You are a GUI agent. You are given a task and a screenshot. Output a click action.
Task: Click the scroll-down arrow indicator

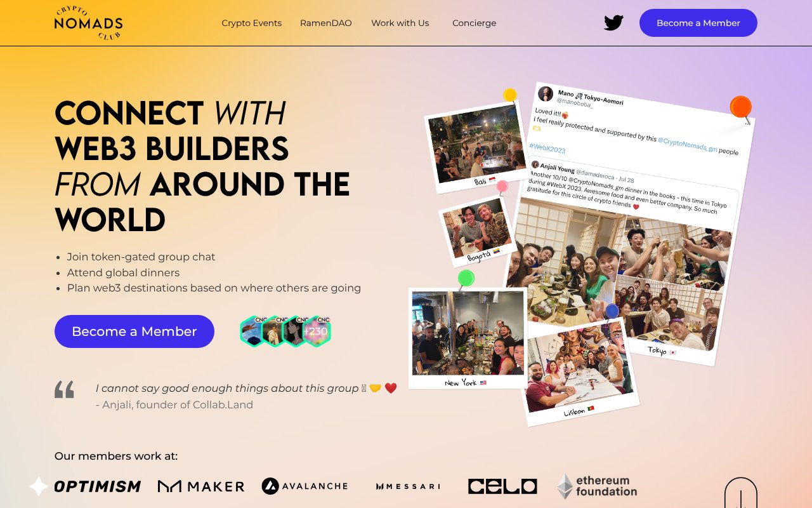click(x=741, y=494)
